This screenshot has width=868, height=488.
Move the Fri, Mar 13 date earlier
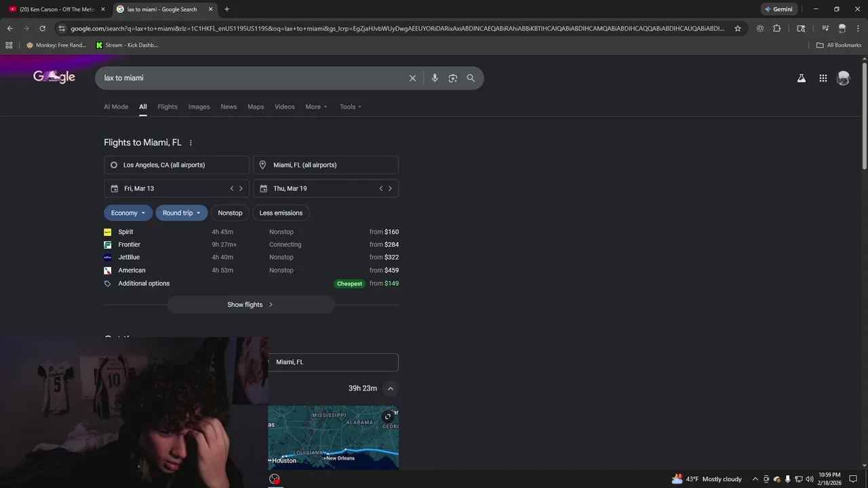(x=231, y=188)
